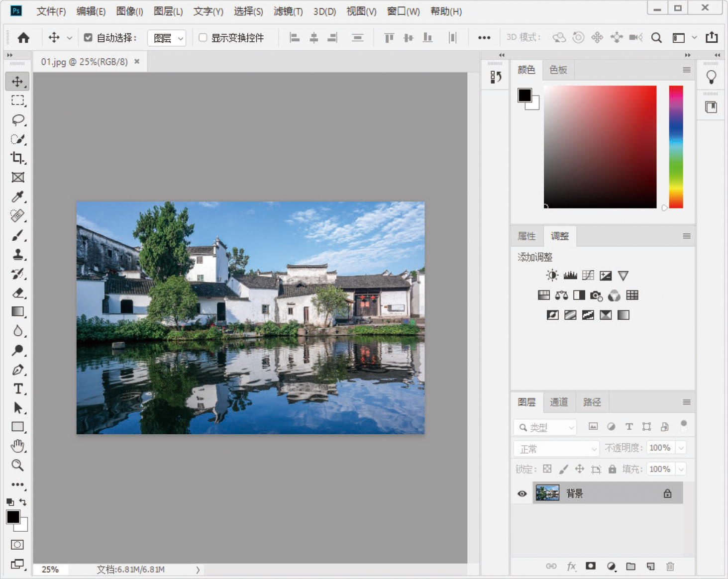Toggle lock transparent pixels
728x579 pixels.
coord(547,469)
